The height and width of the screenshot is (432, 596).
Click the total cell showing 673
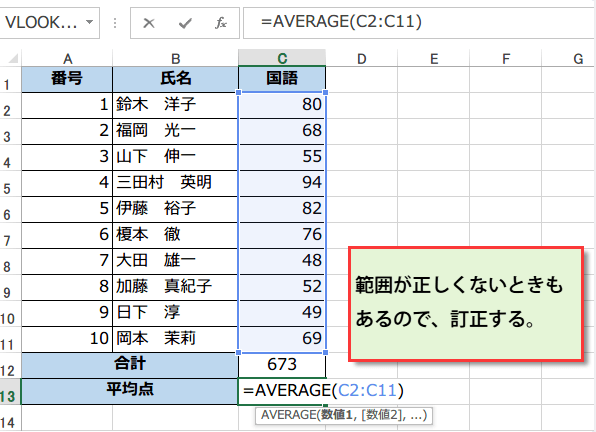282,366
